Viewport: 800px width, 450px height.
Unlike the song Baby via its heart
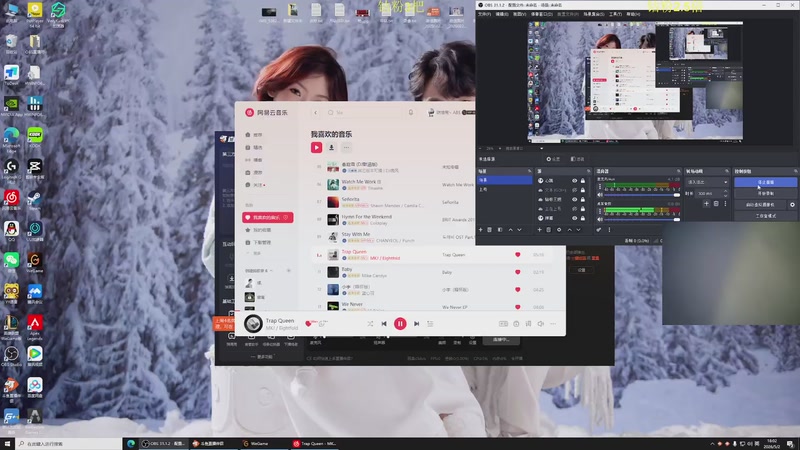517,272
